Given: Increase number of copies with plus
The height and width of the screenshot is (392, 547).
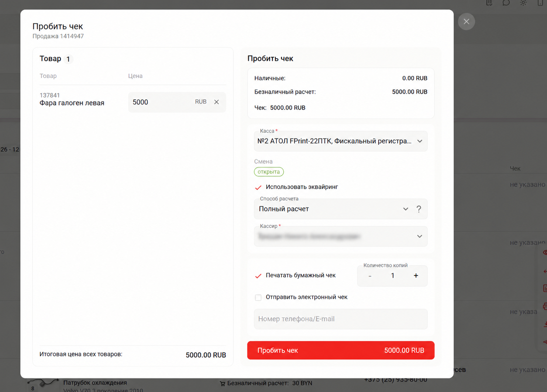Looking at the screenshot, I should (416, 276).
